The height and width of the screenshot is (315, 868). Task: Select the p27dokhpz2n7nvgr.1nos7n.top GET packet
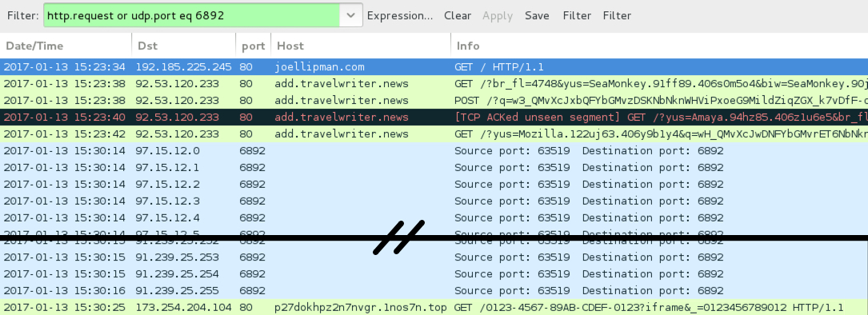click(434, 307)
